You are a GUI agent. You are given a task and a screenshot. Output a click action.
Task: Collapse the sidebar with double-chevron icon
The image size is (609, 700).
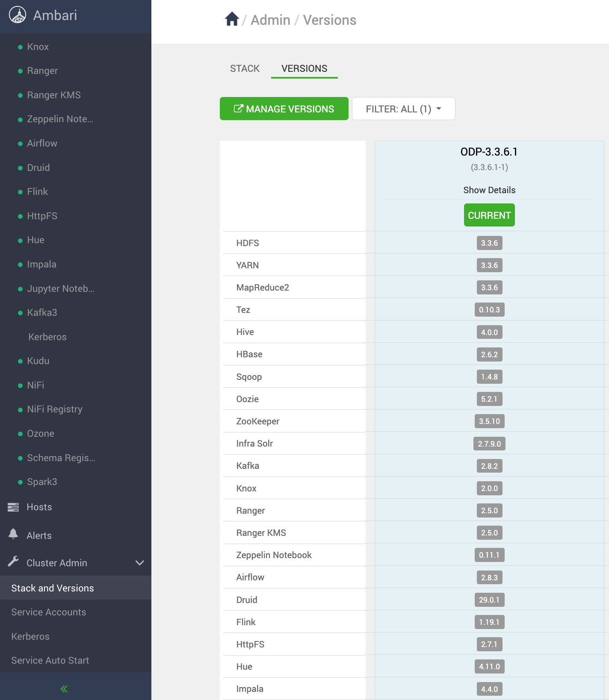tap(64, 688)
